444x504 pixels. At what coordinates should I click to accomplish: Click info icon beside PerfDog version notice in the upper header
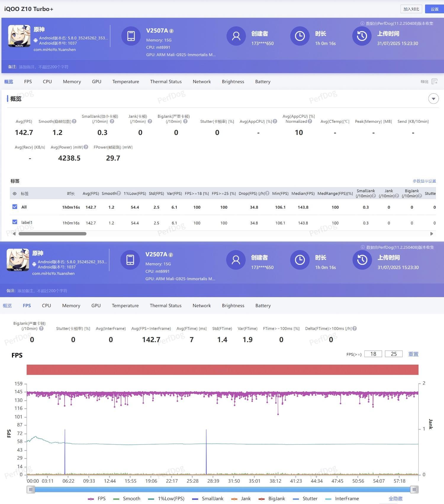tap(362, 23)
